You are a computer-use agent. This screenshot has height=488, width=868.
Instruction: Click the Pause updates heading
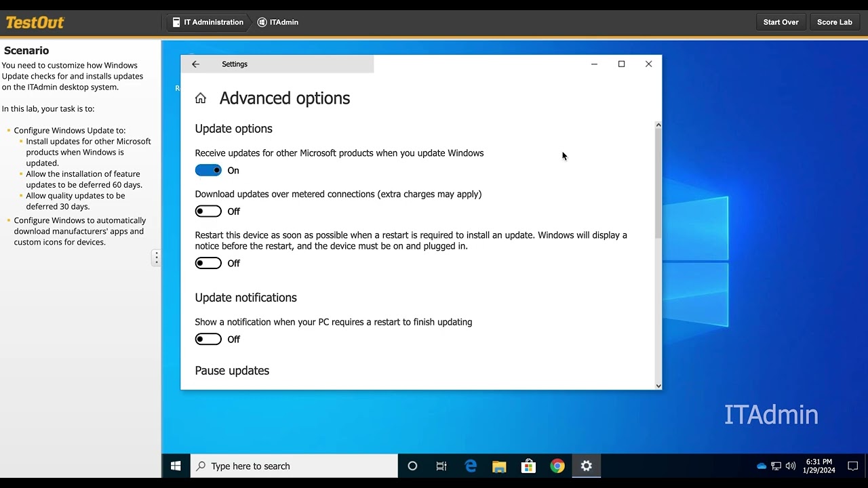click(x=232, y=371)
